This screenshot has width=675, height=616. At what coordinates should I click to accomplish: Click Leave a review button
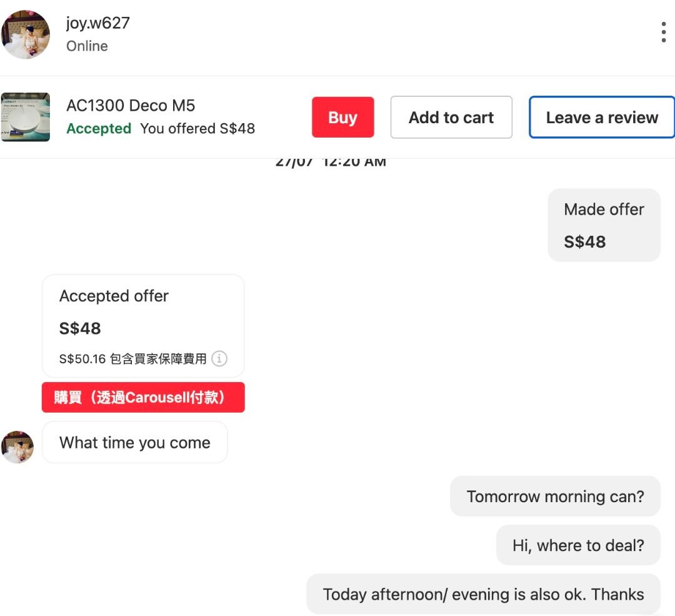pyautogui.click(x=602, y=117)
